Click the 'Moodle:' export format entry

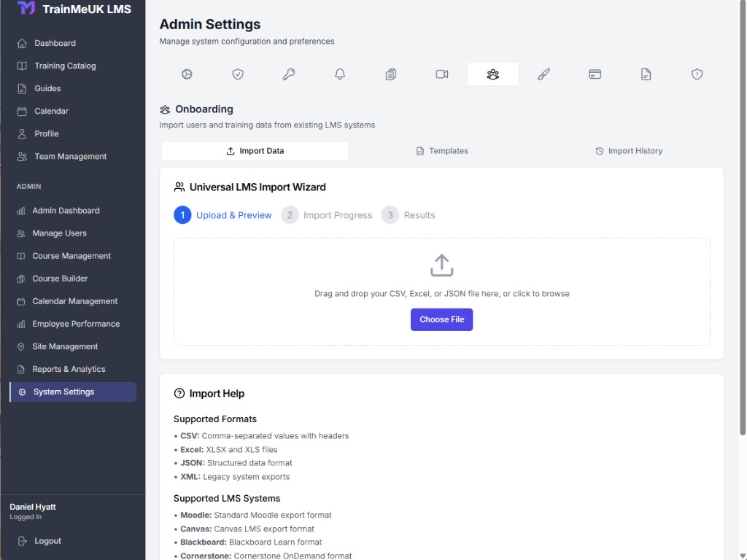coord(252,516)
